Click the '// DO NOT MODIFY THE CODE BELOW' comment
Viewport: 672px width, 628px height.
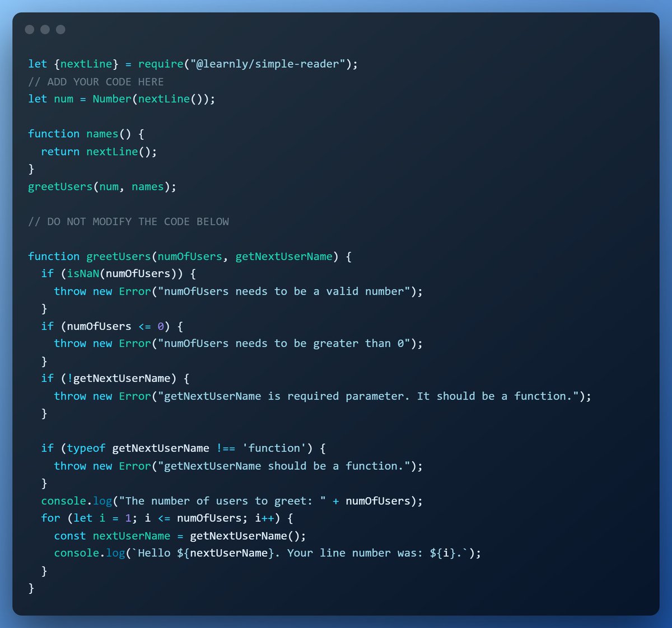coord(129,222)
